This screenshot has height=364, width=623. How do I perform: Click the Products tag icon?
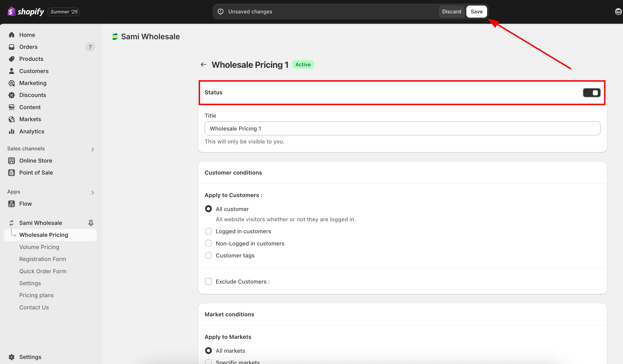click(11, 59)
